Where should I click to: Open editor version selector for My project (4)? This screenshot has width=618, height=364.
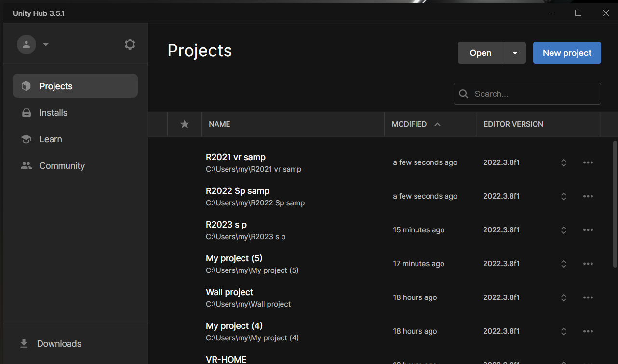point(564,331)
